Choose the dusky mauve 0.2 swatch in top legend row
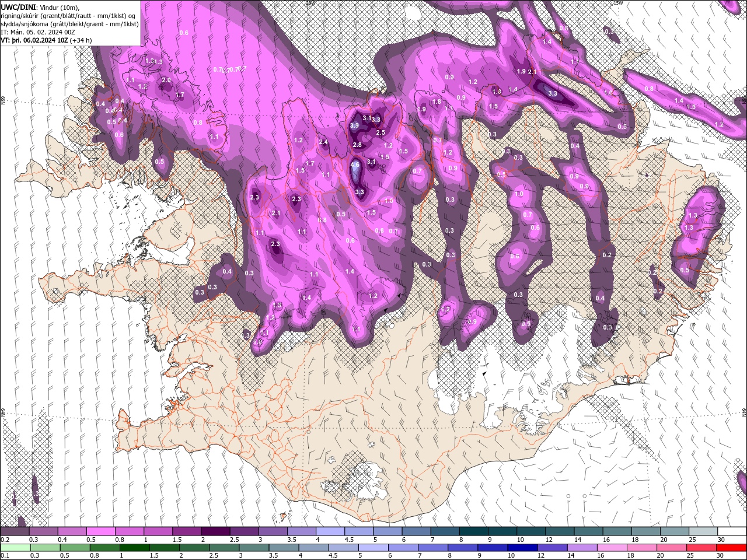747x560 pixels. click(x=15, y=531)
